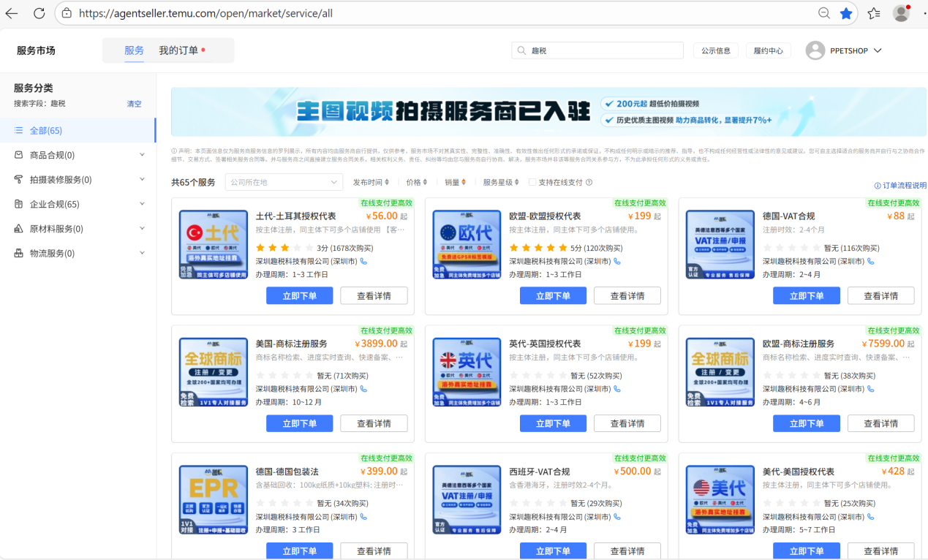The image size is (928, 560).
Task: Sort services by 销量
Action: coord(455,183)
